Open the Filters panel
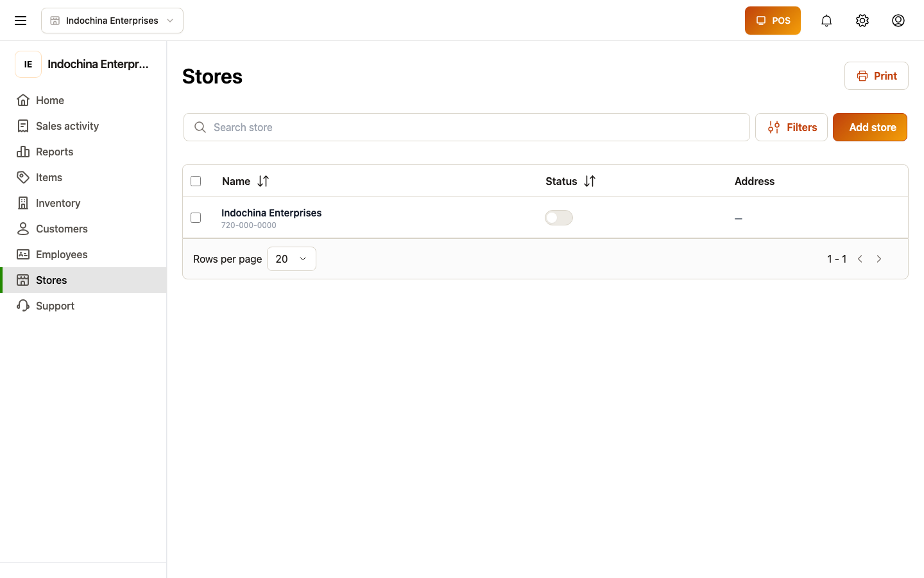This screenshot has height=578, width=924. pyautogui.click(x=791, y=127)
